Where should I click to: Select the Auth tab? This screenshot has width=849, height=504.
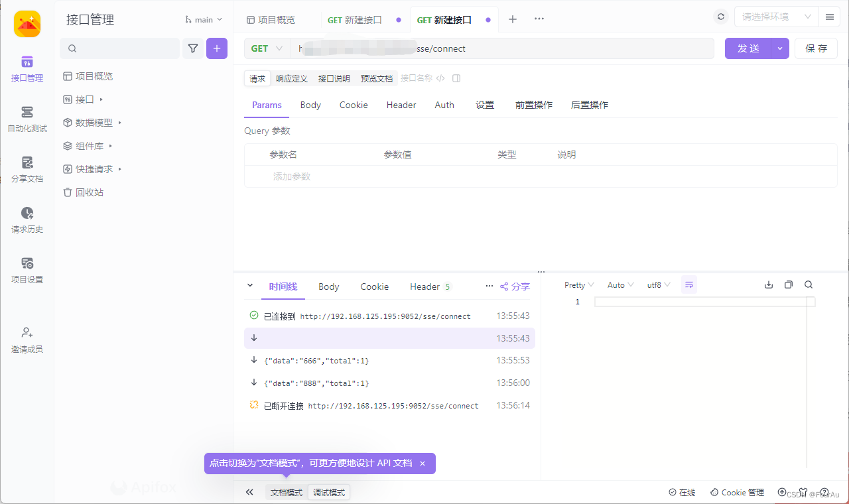pos(444,105)
